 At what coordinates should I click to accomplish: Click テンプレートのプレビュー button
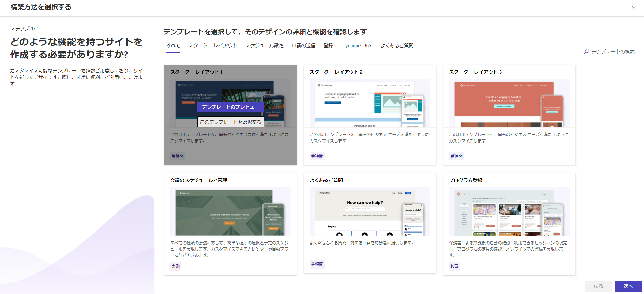point(231,107)
